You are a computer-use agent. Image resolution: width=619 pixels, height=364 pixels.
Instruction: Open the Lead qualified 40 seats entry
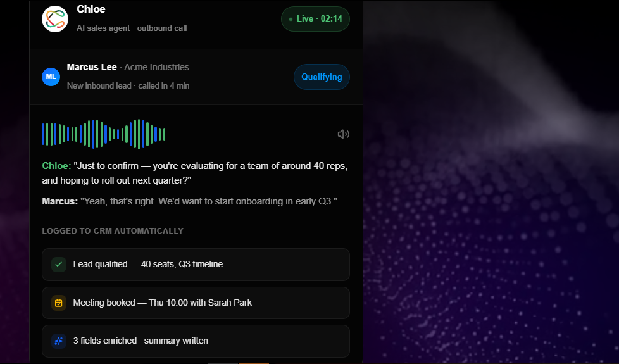coord(196,265)
